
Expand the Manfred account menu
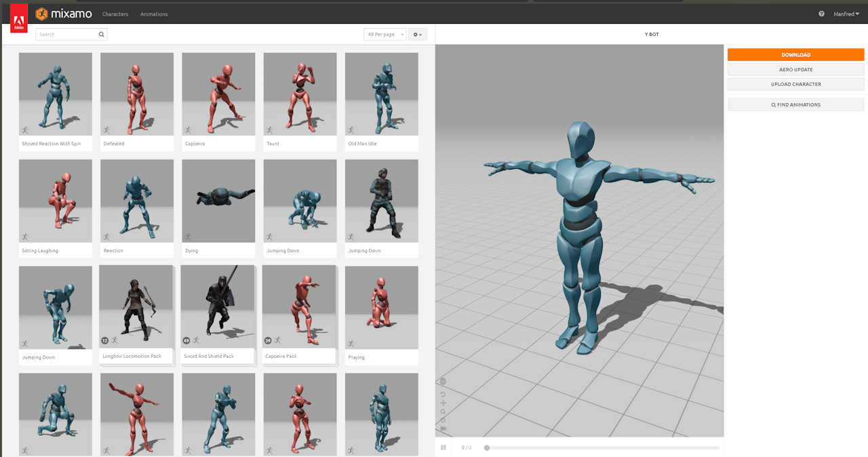pyautogui.click(x=846, y=14)
